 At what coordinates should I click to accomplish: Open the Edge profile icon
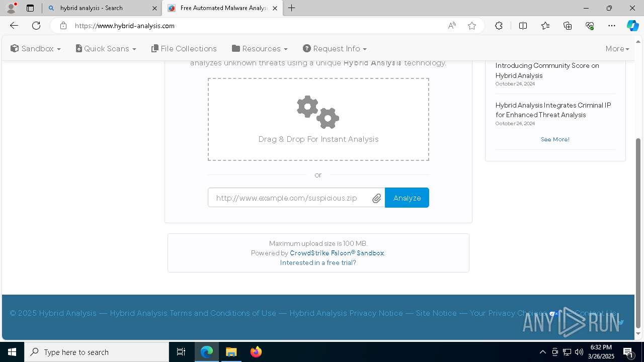(x=11, y=8)
